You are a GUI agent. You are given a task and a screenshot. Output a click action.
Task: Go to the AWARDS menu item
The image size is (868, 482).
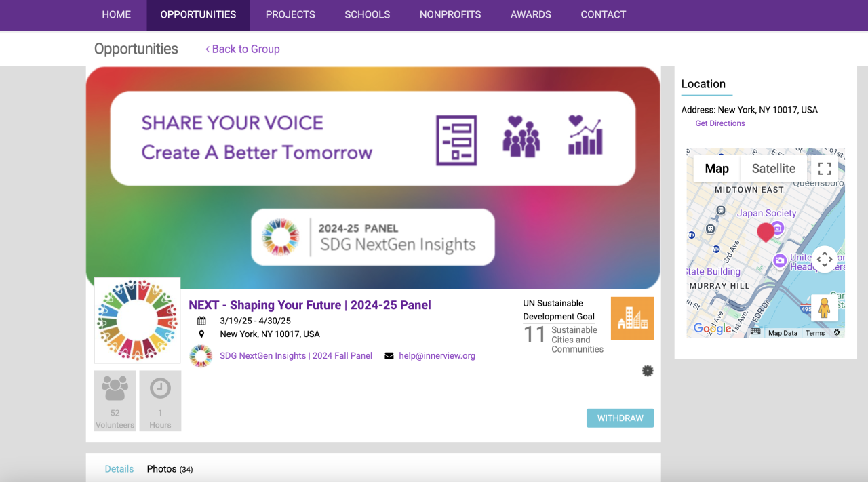click(x=531, y=14)
